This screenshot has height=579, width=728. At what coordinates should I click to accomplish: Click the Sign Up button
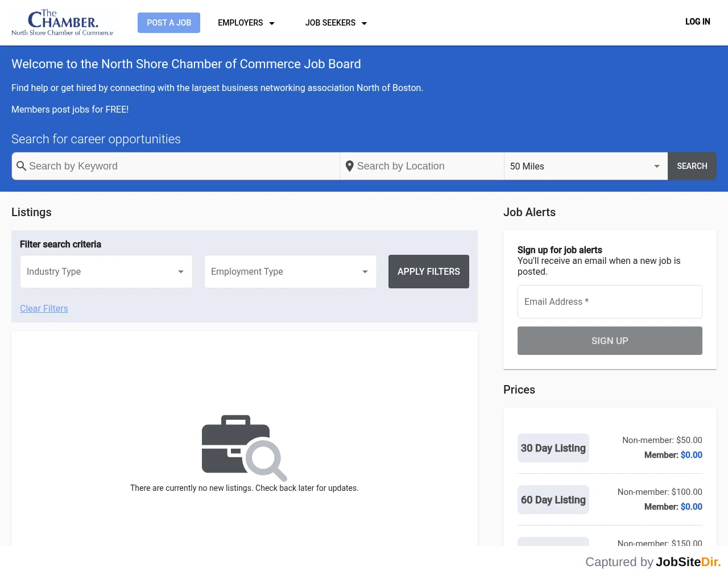610,341
